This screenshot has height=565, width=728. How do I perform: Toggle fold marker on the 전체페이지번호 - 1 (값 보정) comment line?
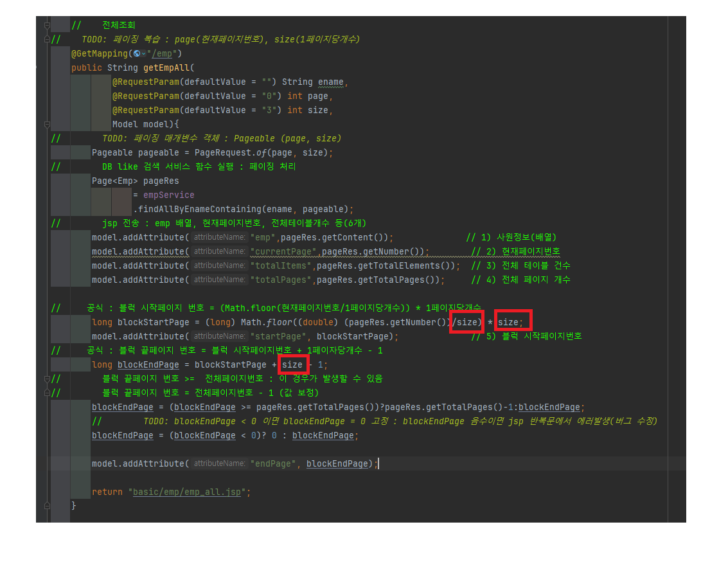[x=47, y=393]
